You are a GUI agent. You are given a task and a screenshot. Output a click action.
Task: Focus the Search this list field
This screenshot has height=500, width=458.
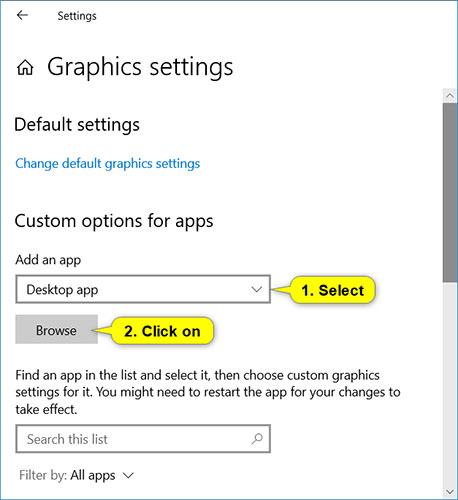143,439
